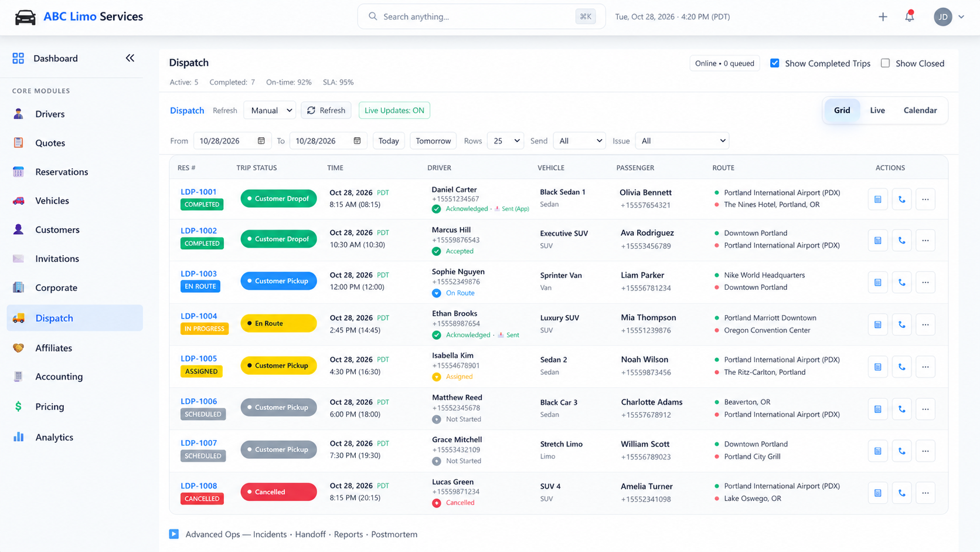The height and width of the screenshot is (552, 980).
Task: Click the En Route status pill for LDP-1004
Action: point(278,323)
